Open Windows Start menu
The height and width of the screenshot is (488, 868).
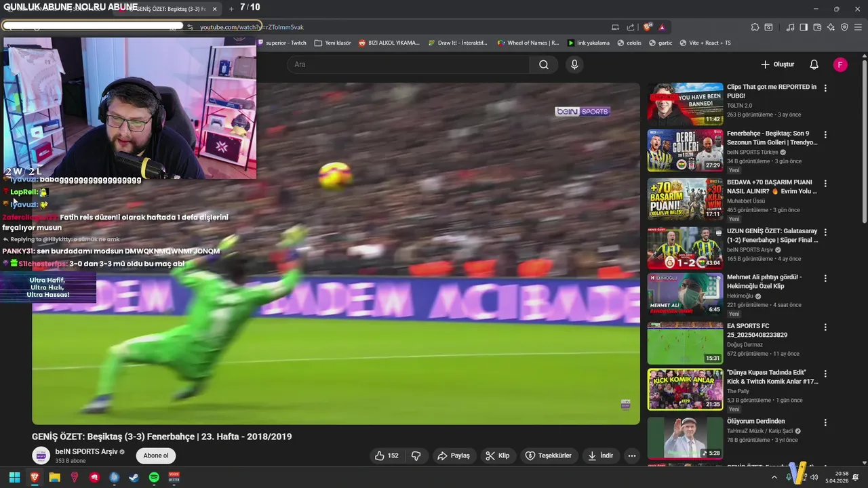pos(14,477)
